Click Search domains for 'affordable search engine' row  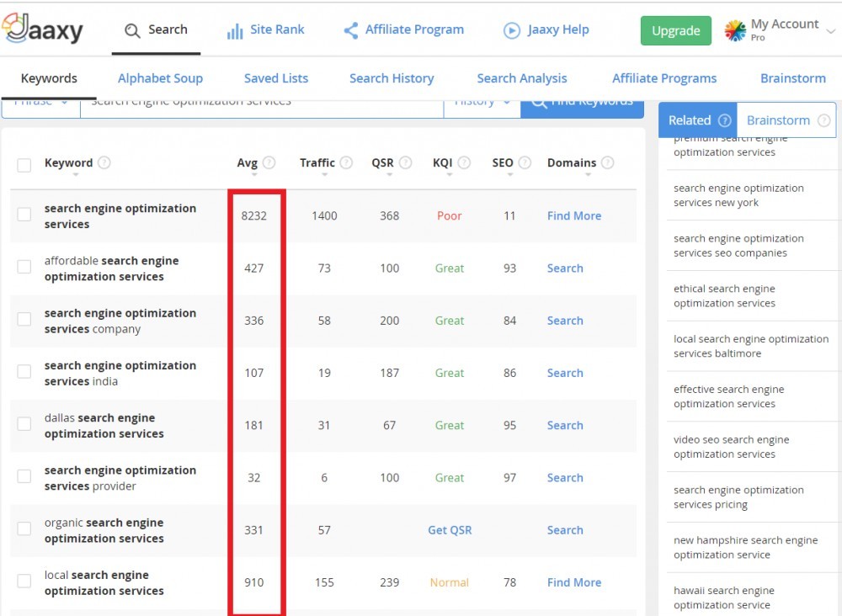click(565, 268)
